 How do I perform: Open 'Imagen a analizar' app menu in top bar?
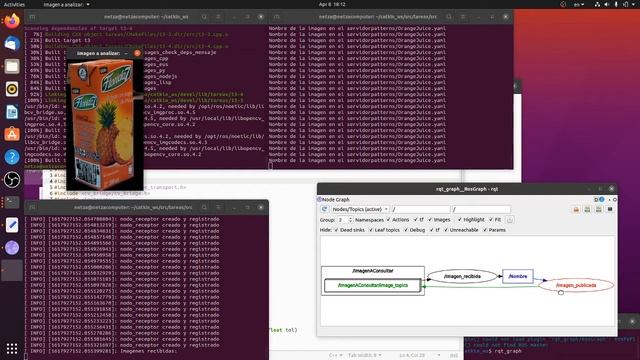point(67,4)
